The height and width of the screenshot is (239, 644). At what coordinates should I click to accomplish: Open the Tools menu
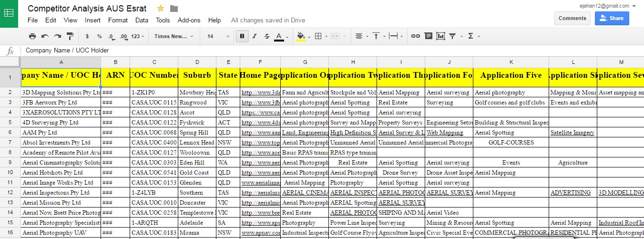(x=163, y=21)
